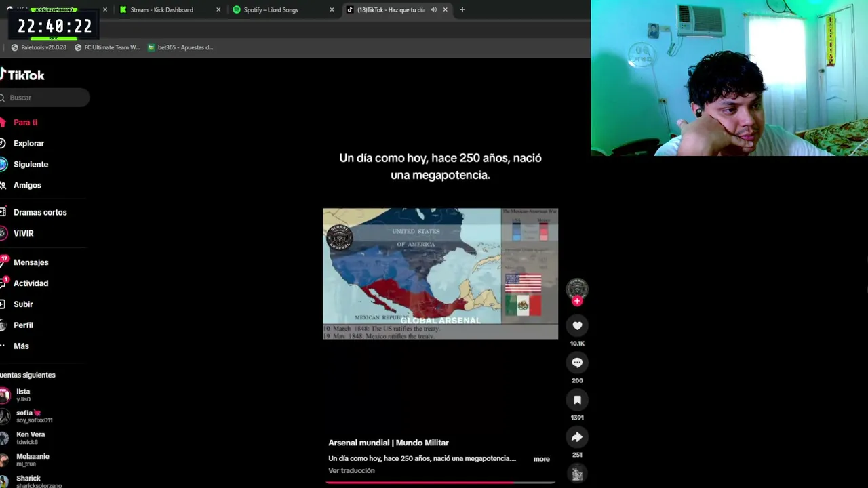Viewport: 868px width, 488px height.
Task: Close the TikTok tab
Action: pos(445,9)
